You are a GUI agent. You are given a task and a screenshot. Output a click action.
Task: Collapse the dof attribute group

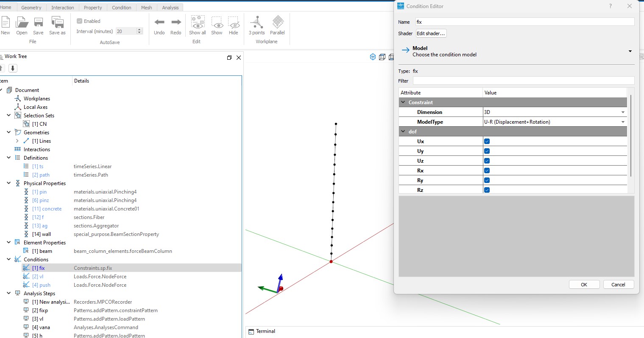(403, 132)
